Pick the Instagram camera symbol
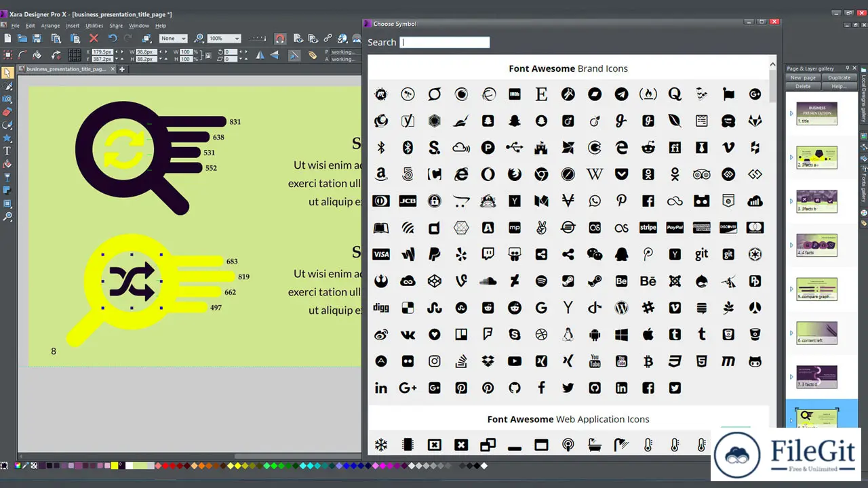 pos(435,361)
